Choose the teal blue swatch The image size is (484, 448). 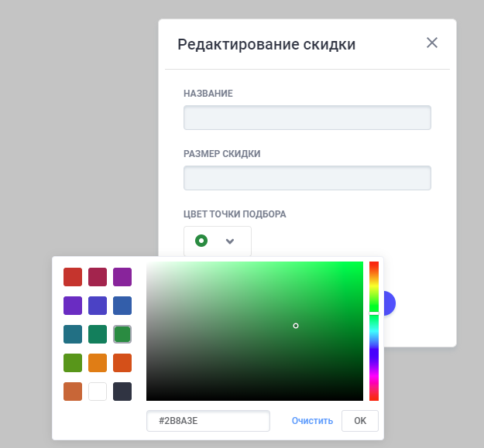pyautogui.click(x=73, y=334)
